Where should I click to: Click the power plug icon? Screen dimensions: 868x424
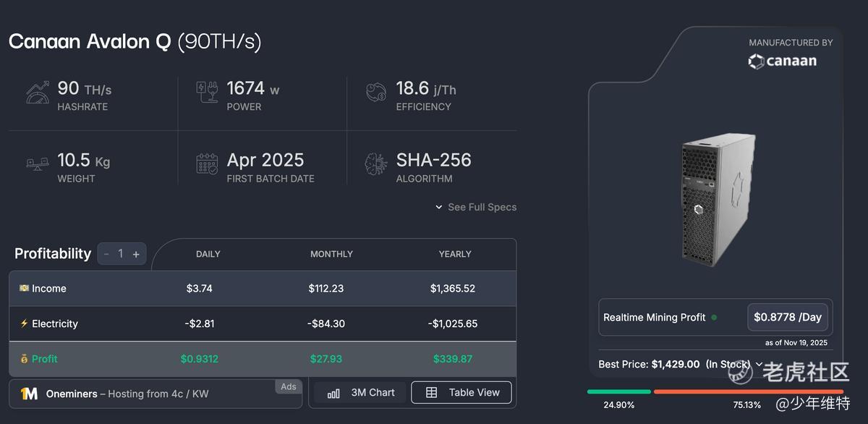[x=207, y=94]
